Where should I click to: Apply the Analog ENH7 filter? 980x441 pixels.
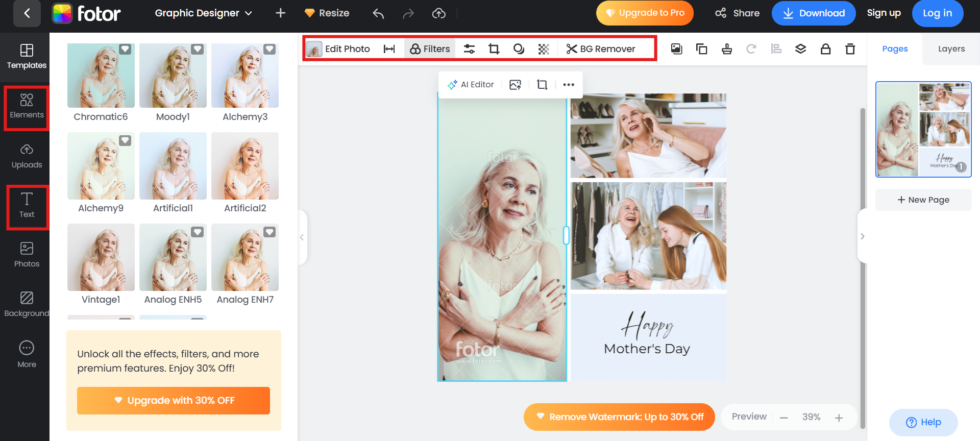click(244, 258)
